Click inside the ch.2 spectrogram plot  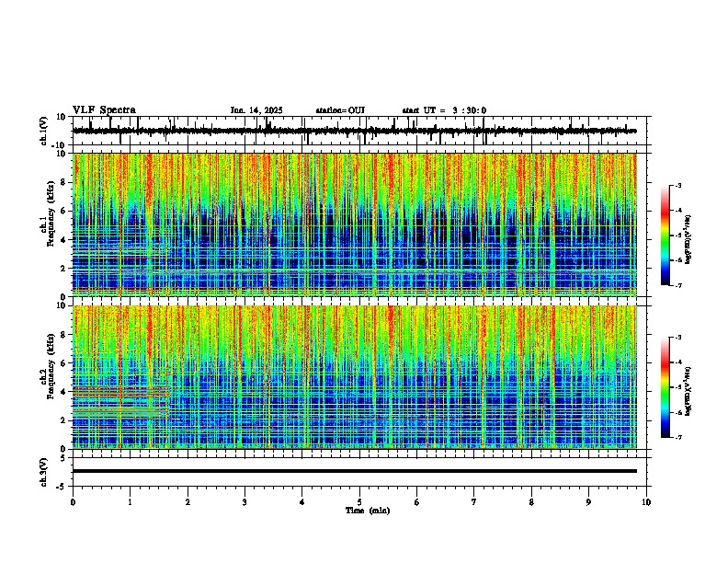[355, 377]
